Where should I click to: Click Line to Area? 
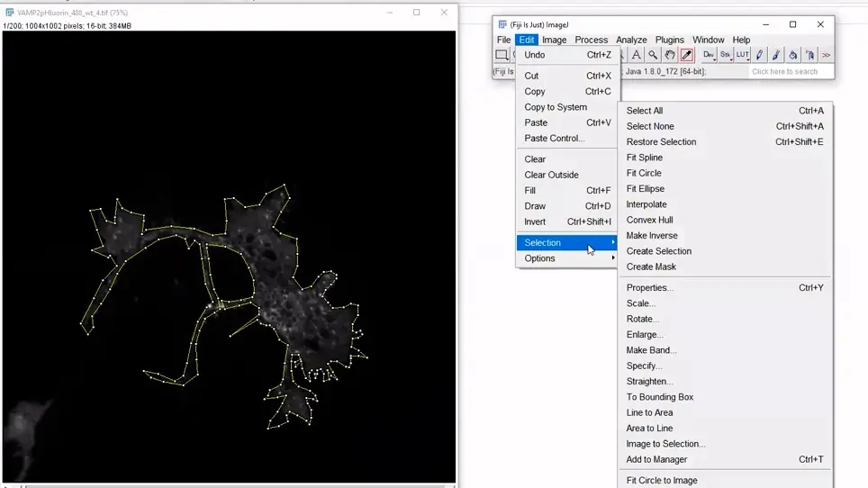click(725, 412)
